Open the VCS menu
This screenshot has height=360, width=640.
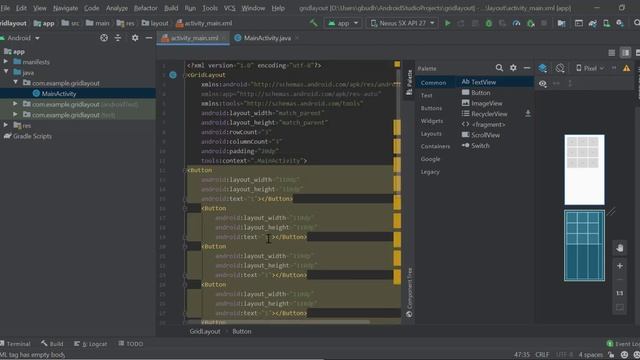pos(229,8)
